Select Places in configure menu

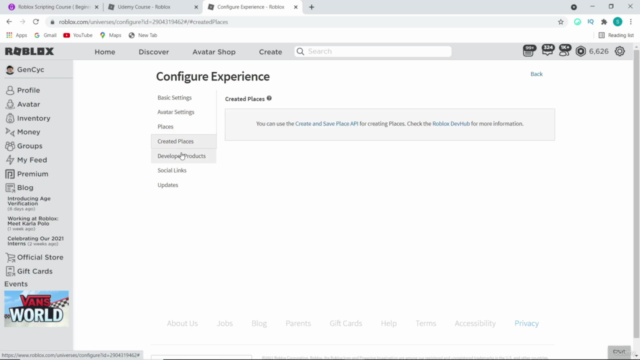click(183, 127)
